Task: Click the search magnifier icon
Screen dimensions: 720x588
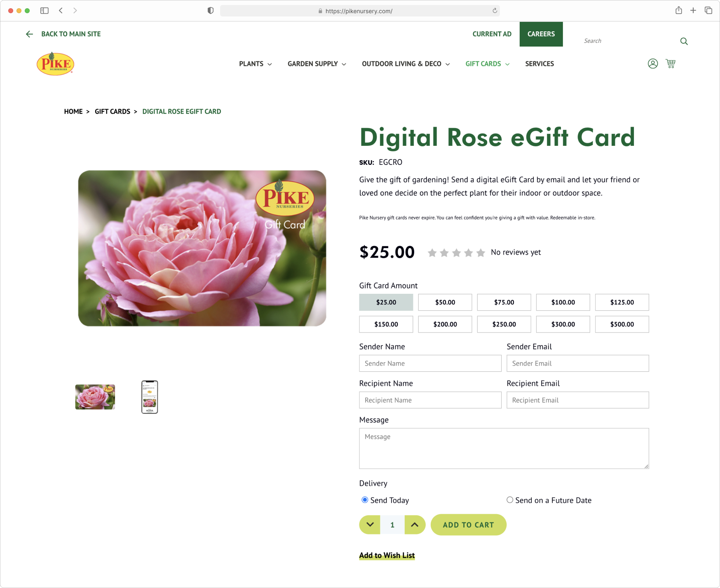Action: click(x=684, y=41)
